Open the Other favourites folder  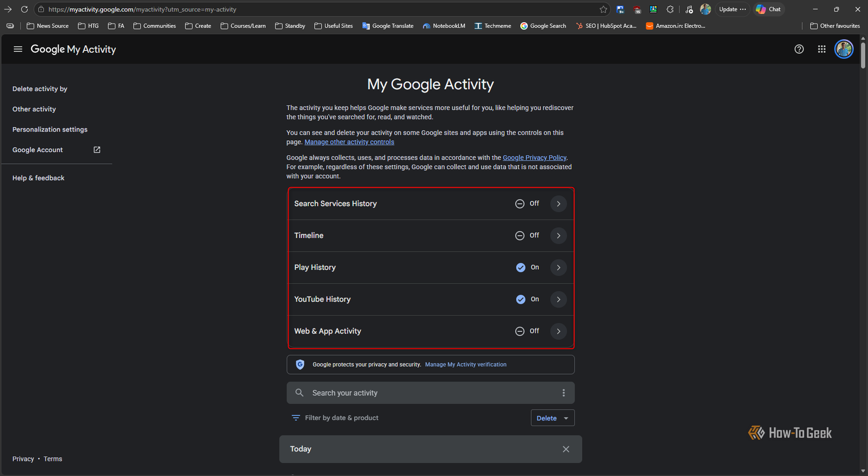(835, 26)
